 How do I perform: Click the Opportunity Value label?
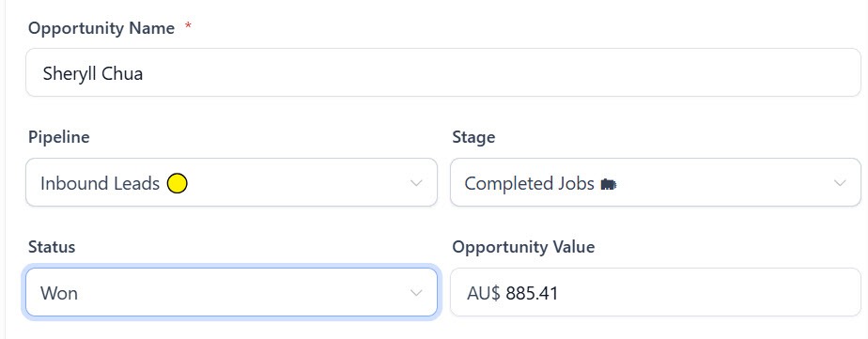point(523,247)
